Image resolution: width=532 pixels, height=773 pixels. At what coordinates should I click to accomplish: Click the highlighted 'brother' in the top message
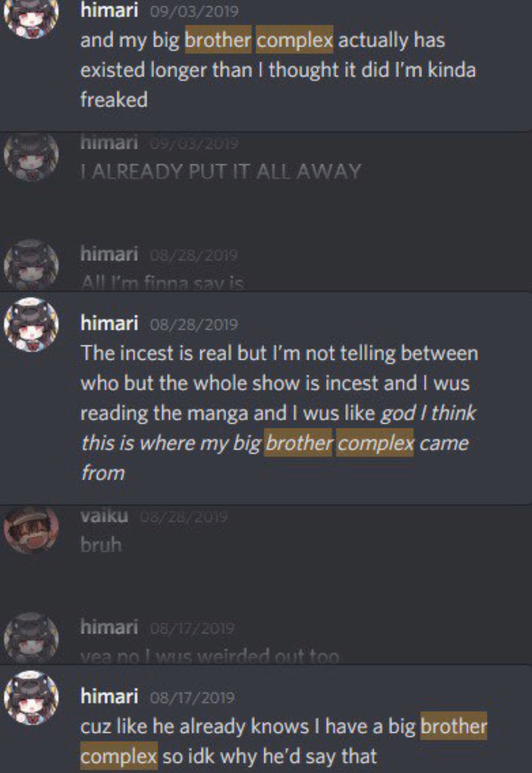(218, 40)
